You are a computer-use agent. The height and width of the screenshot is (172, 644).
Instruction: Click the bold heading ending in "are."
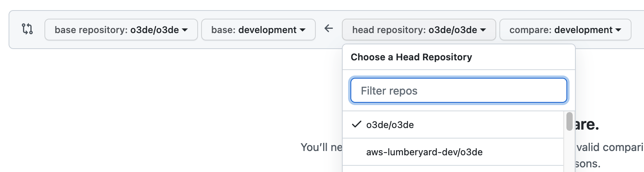(x=587, y=125)
